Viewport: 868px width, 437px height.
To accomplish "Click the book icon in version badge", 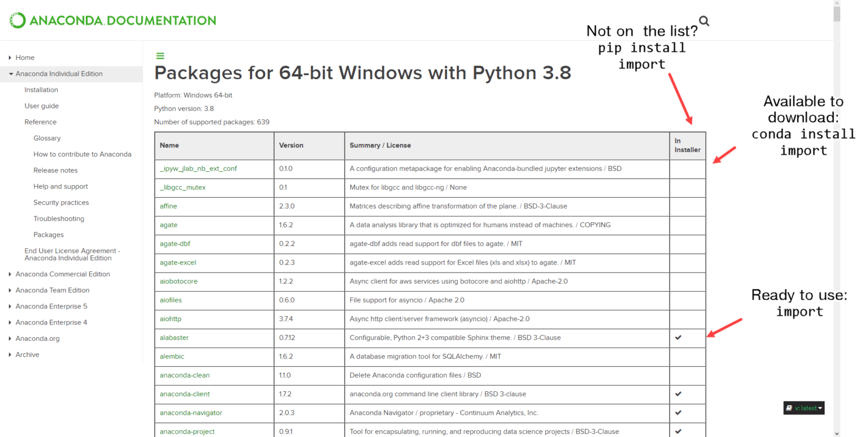I will click(789, 408).
